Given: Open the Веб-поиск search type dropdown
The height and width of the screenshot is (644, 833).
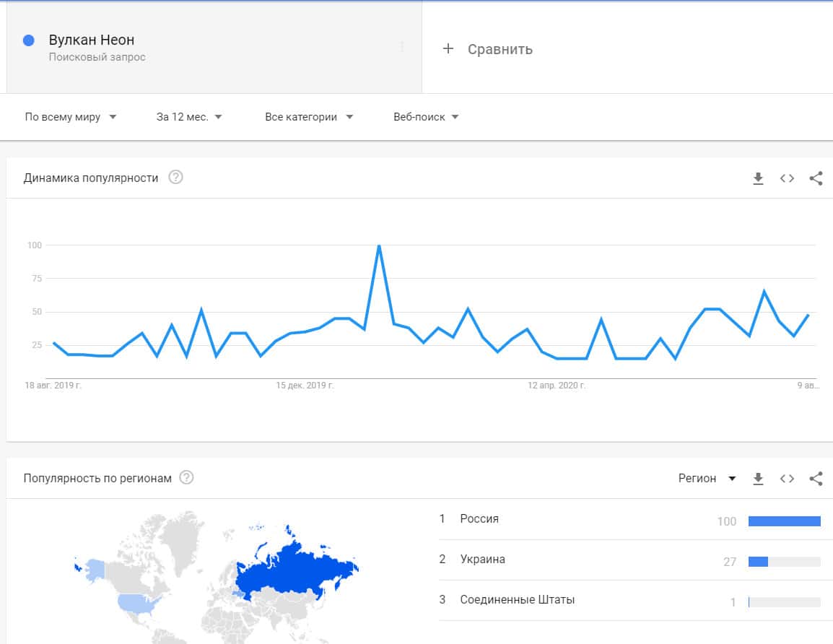Looking at the screenshot, I should (x=426, y=117).
